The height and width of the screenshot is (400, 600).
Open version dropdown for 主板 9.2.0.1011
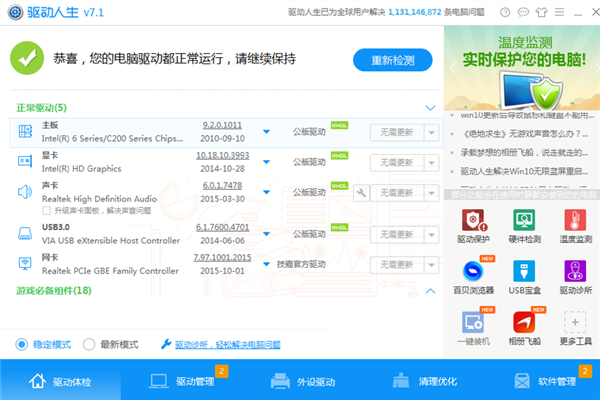pos(267,132)
